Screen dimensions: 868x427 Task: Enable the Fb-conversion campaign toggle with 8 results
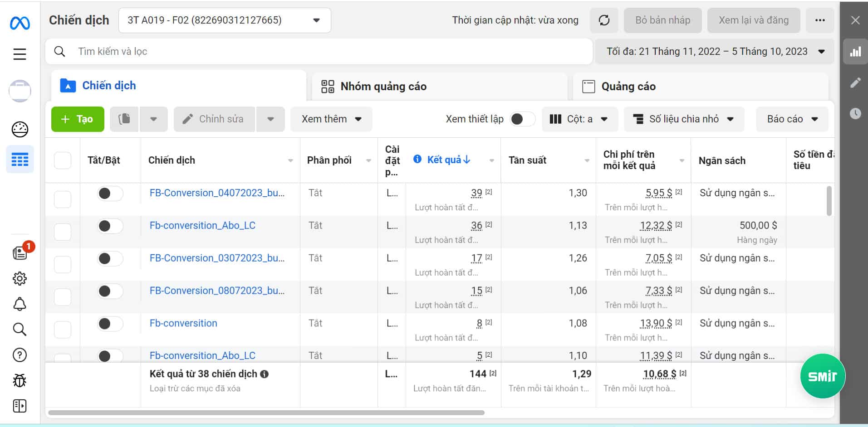point(110,324)
